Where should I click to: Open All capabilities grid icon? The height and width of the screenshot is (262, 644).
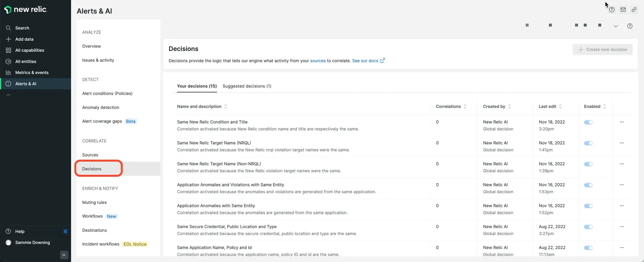coord(8,50)
